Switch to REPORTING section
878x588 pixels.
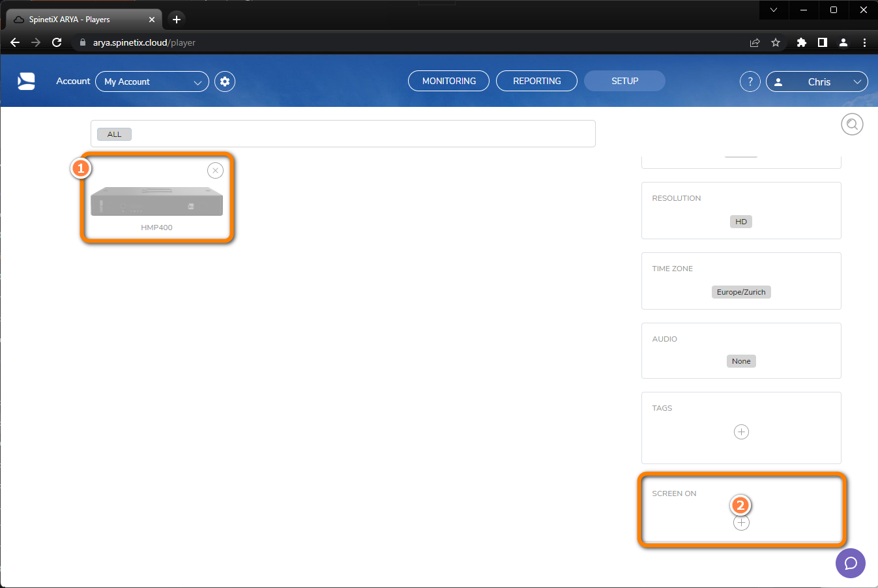[537, 81]
